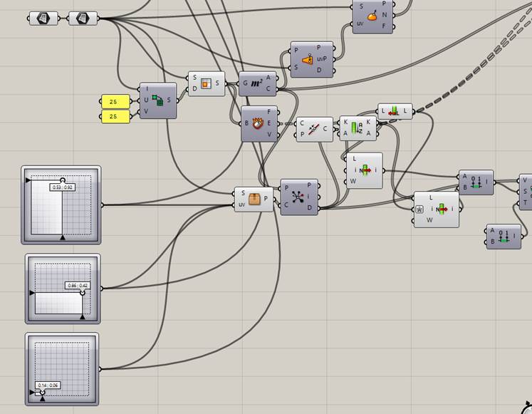Click the Area component with m² icon
This screenshot has width=532, height=414.
point(256,83)
